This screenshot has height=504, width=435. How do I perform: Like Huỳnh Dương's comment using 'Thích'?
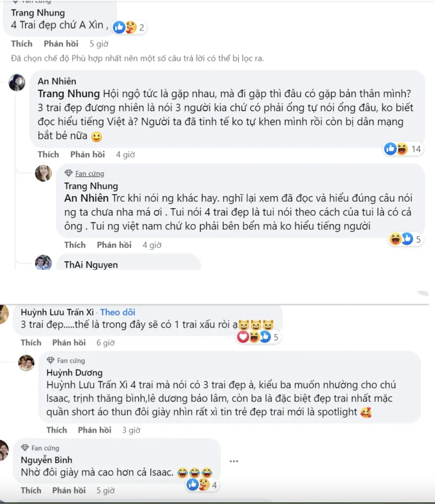pyautogui.click(x=57, y=430)
